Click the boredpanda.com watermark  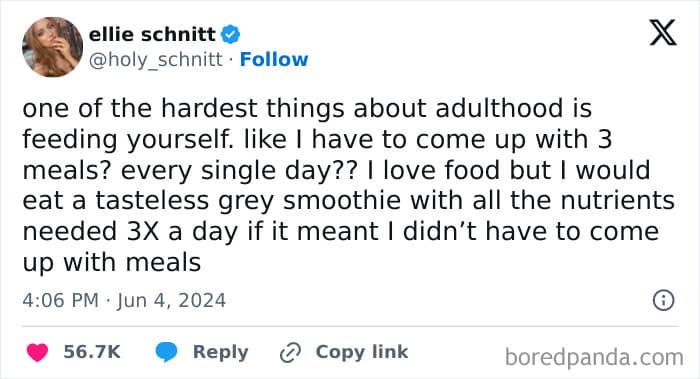(x=594, y=357)
